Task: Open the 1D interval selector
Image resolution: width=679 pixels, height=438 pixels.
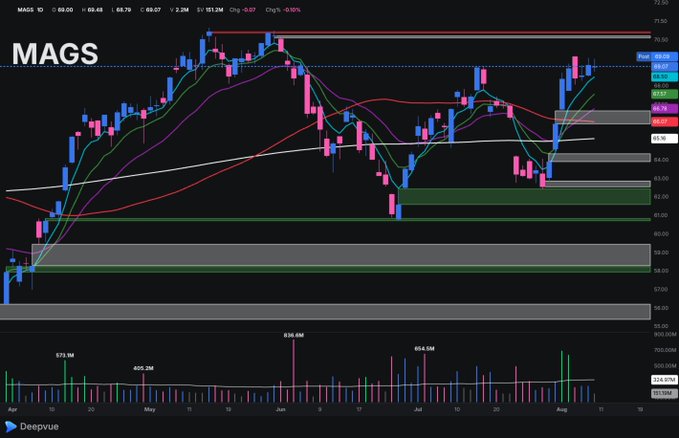Action: pos(40,10)
